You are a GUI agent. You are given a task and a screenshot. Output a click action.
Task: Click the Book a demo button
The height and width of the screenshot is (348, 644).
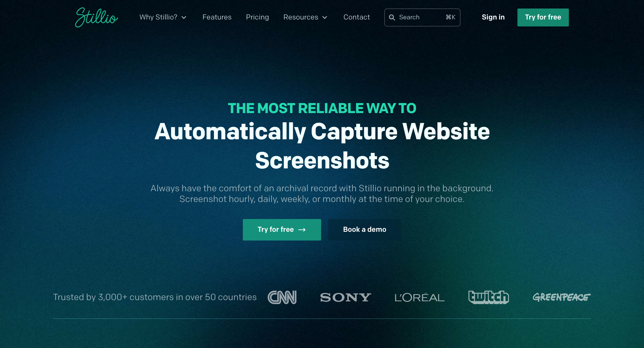(364, 230)
